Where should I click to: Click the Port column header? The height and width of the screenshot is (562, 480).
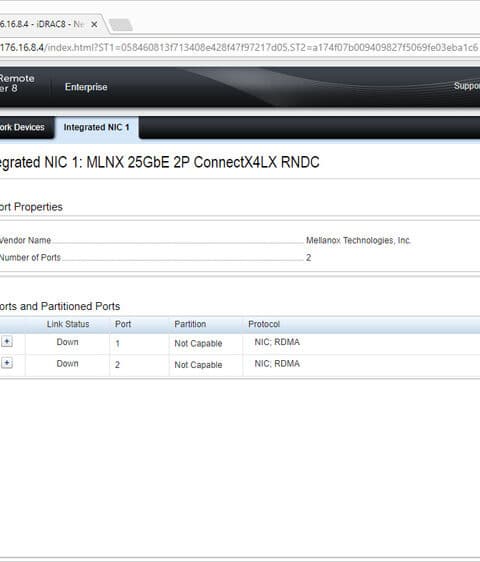coord(123,324)
